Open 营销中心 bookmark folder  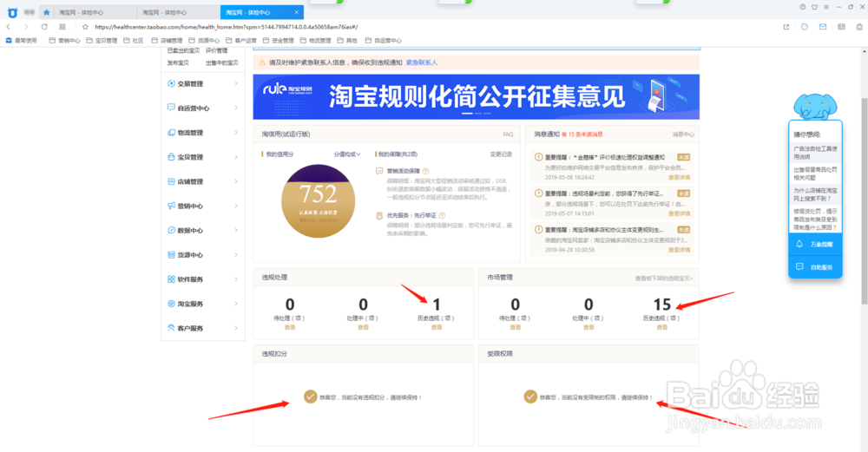click(x=65, y=41)
